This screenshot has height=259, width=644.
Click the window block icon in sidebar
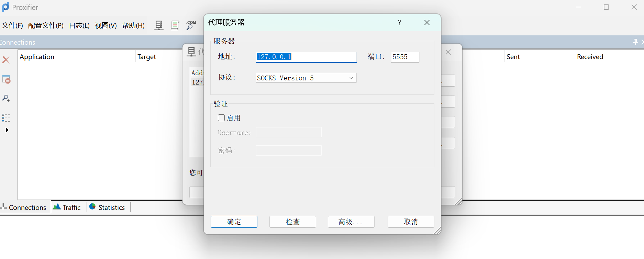pyautogui.click(x=6, y=80)
